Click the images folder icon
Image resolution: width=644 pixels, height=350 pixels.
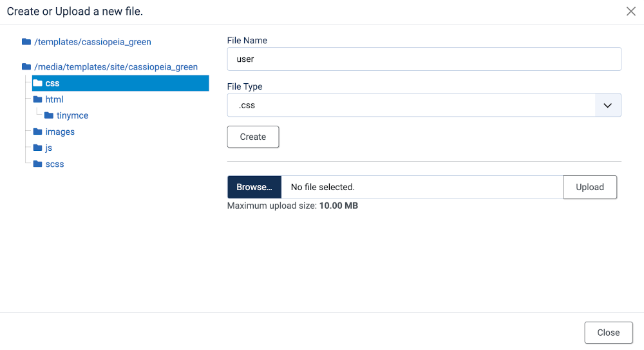(38, 131)
